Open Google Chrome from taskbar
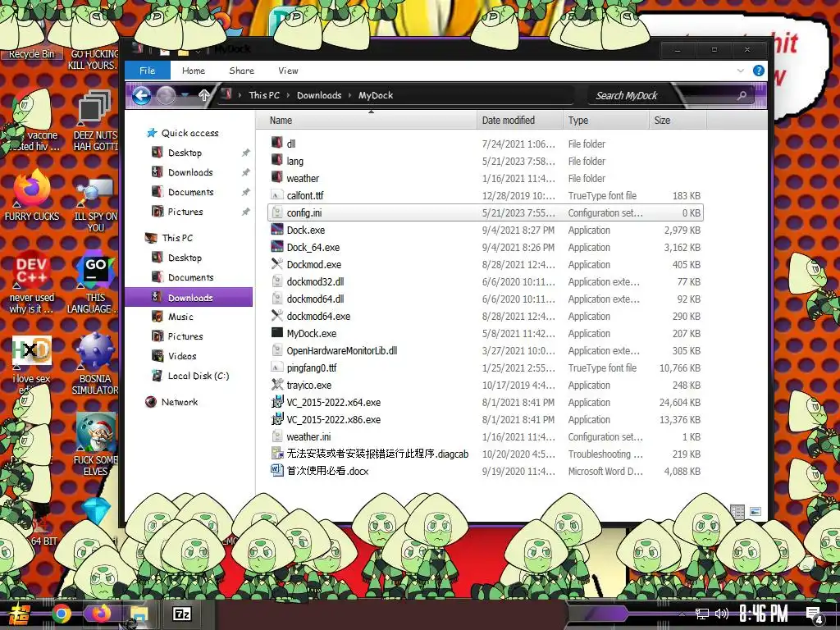Screen dimensions: 840x630 pos(62,614)
